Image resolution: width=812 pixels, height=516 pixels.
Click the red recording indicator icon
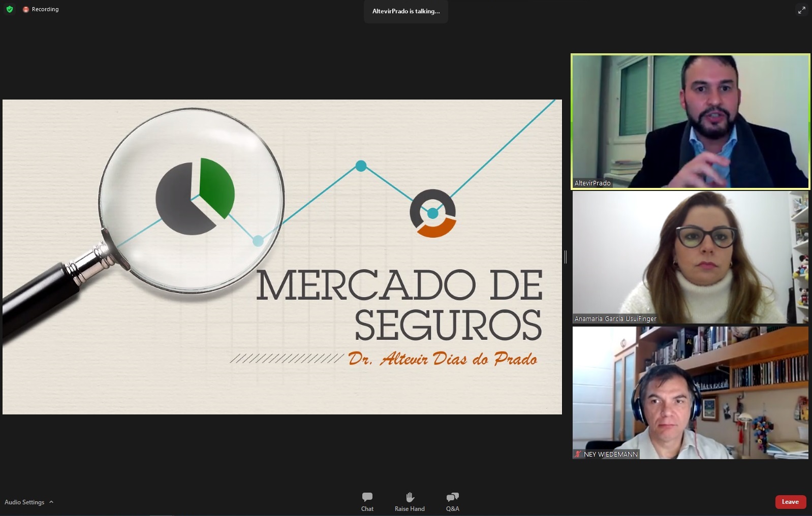point(25,10)
